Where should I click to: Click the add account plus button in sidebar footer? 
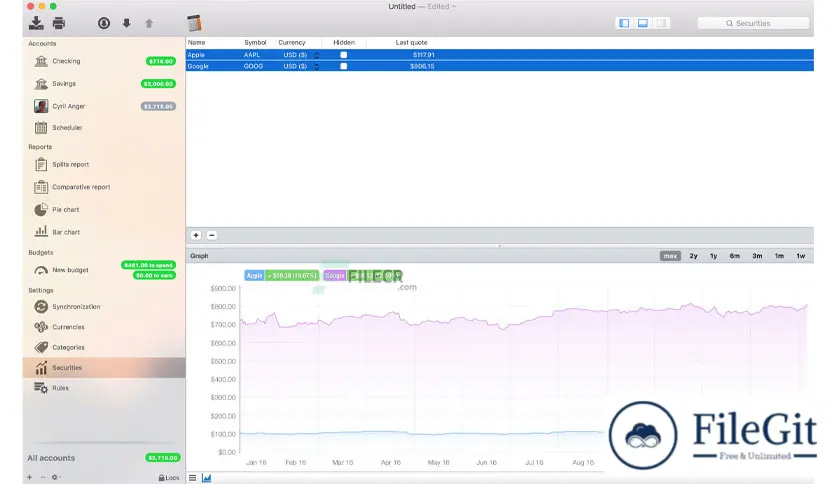(x=29, y=477)
